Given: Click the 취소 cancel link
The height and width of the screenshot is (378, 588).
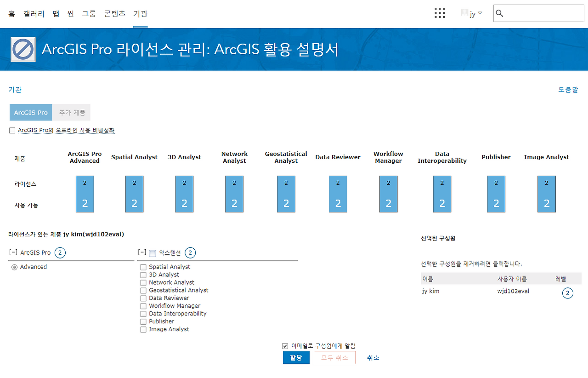Looking at the screenshot, I should click(373, 358).
